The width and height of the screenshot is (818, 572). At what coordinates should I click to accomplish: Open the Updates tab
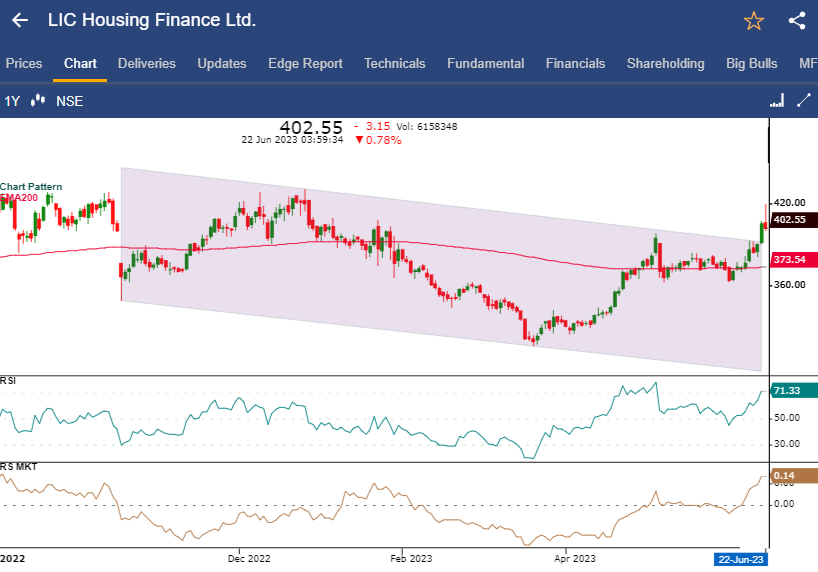click(222, 64)
